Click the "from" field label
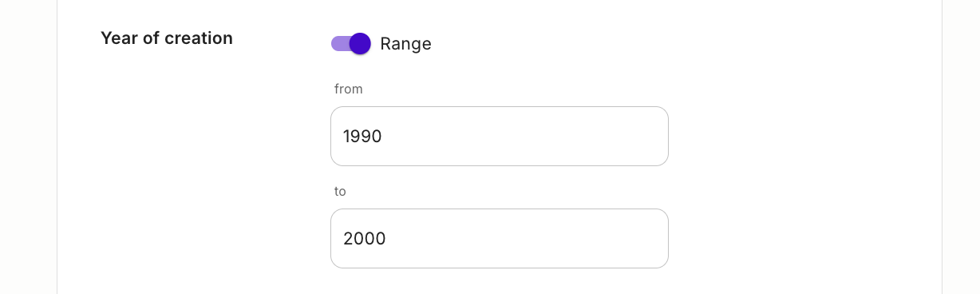 [349, 89]
